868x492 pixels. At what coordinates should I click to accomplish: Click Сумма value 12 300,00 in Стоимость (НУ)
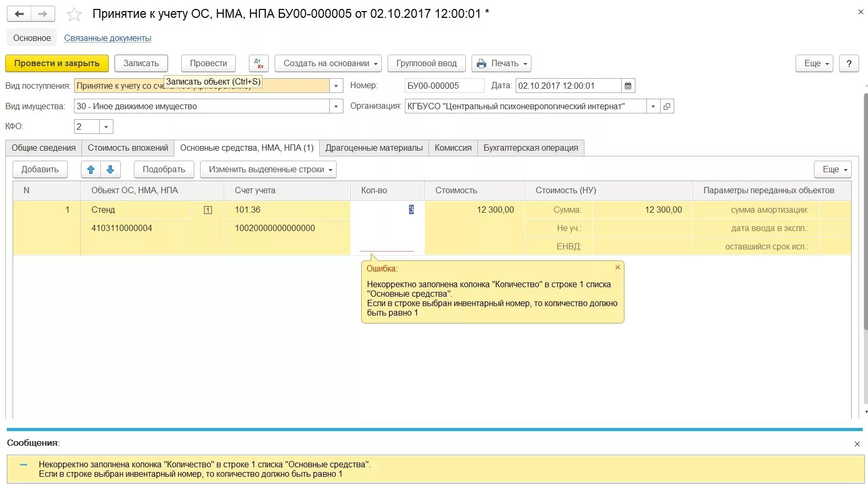pyautogui.click(x=643, y=210)
